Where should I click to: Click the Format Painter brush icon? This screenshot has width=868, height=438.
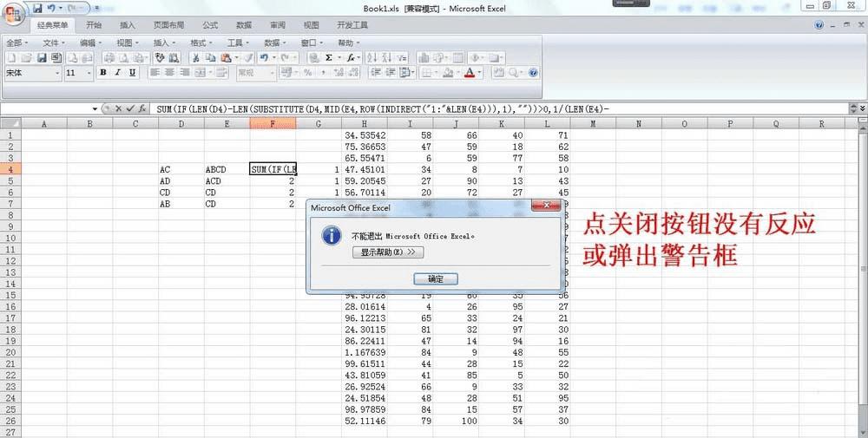tap(248, 57)
